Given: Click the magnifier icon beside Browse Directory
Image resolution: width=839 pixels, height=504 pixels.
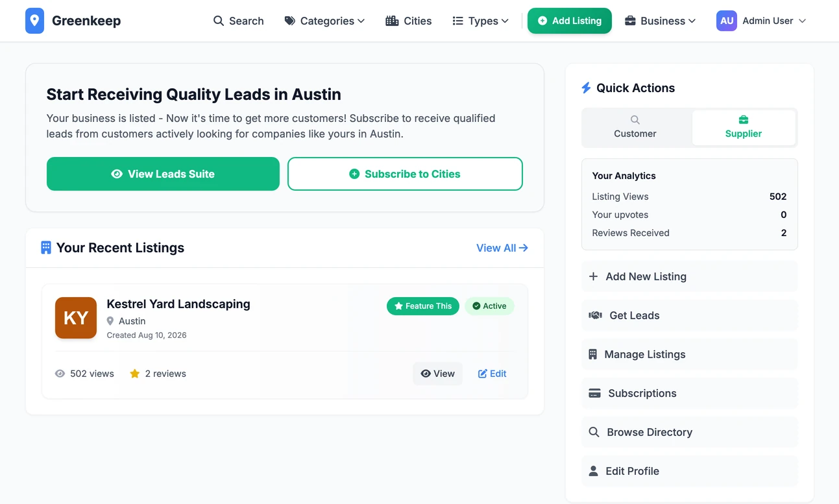Looking at the screenshot, I should 594,432.
